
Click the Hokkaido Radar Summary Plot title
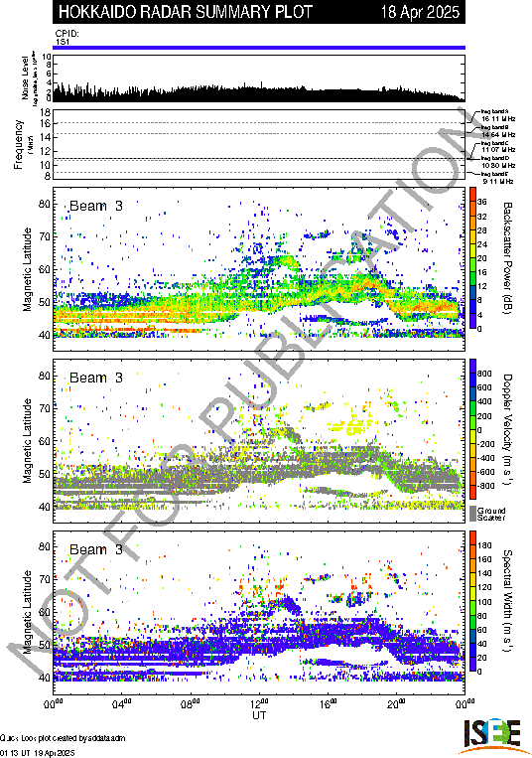[x=186, y=12]
